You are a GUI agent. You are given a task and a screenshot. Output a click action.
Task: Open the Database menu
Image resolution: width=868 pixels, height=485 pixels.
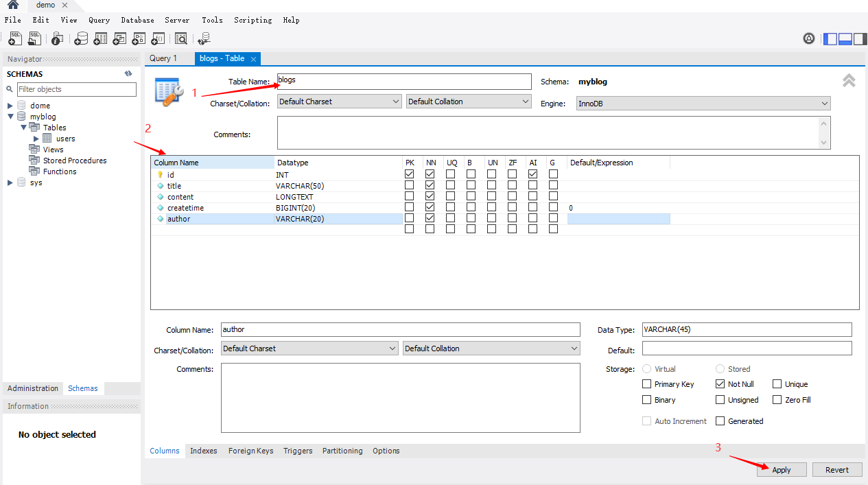pos(137,20)
